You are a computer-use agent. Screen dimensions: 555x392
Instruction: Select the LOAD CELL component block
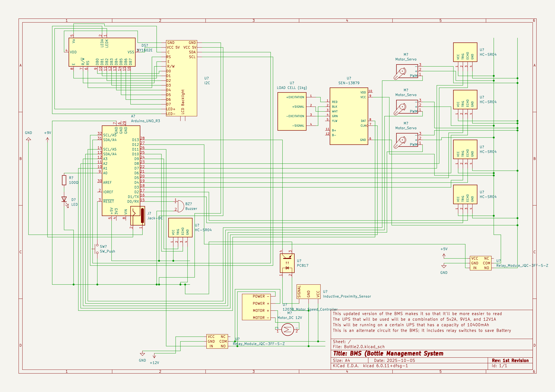[292, 112]
